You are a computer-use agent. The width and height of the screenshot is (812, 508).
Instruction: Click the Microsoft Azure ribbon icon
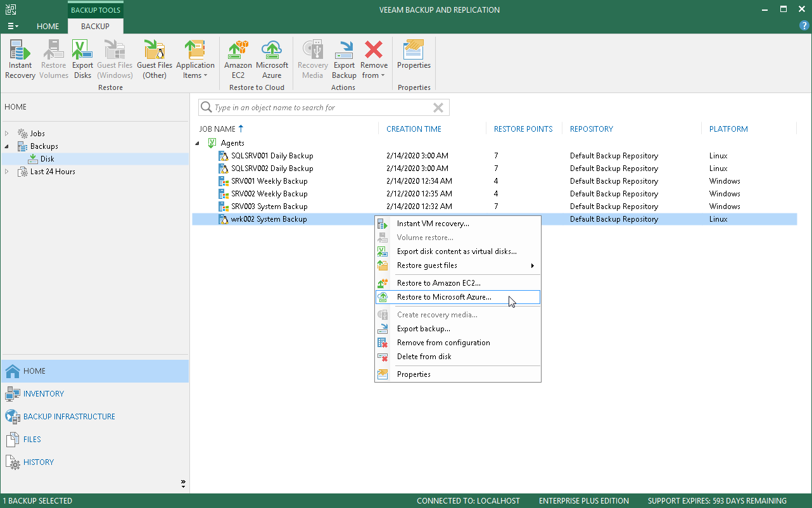(x=272, y=60)
